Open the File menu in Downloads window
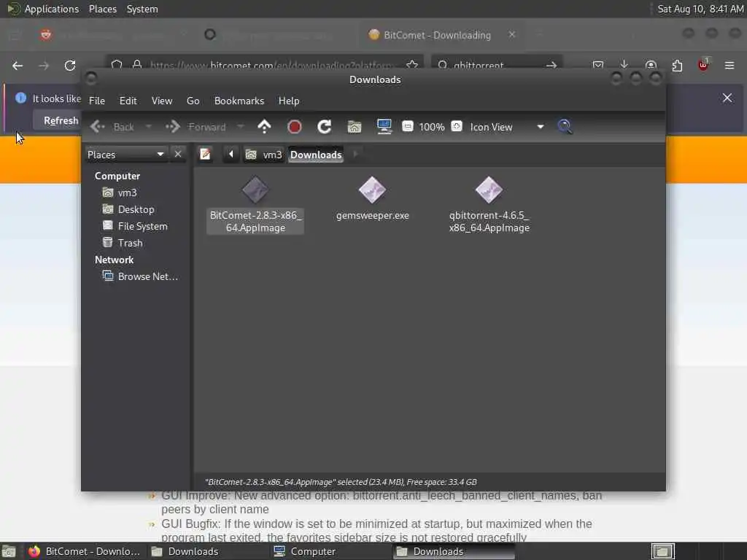The image size is (747, 560). click(97, 101)
